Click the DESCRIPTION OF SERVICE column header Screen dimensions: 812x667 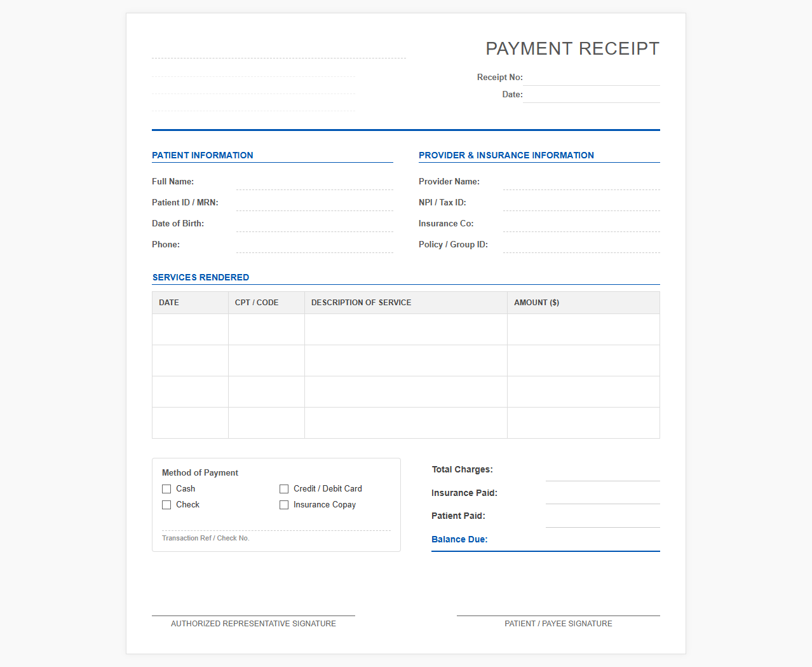[406, 303]
